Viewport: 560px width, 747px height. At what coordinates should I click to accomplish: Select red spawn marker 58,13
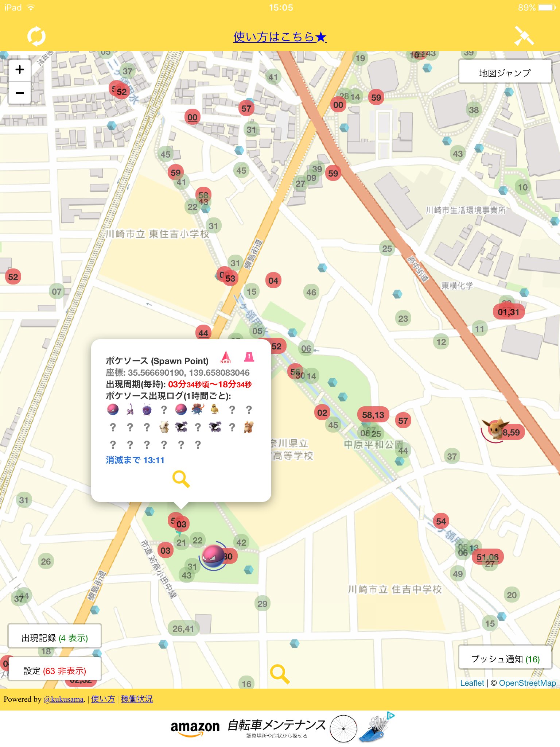pos(373,415)
